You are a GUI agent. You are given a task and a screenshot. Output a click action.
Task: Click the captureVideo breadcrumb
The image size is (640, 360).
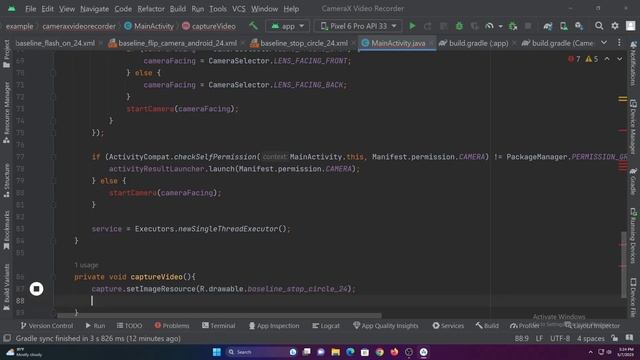[x=209, y=26]
